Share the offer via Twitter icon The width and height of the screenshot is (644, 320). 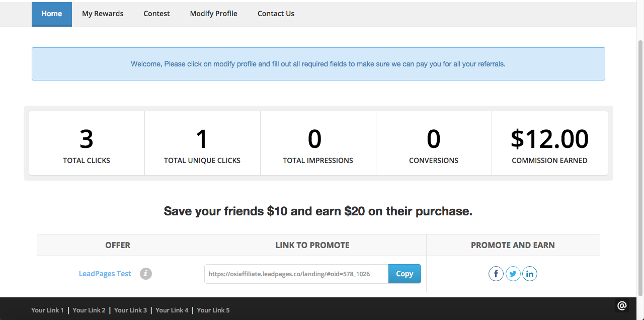point(513,274)
